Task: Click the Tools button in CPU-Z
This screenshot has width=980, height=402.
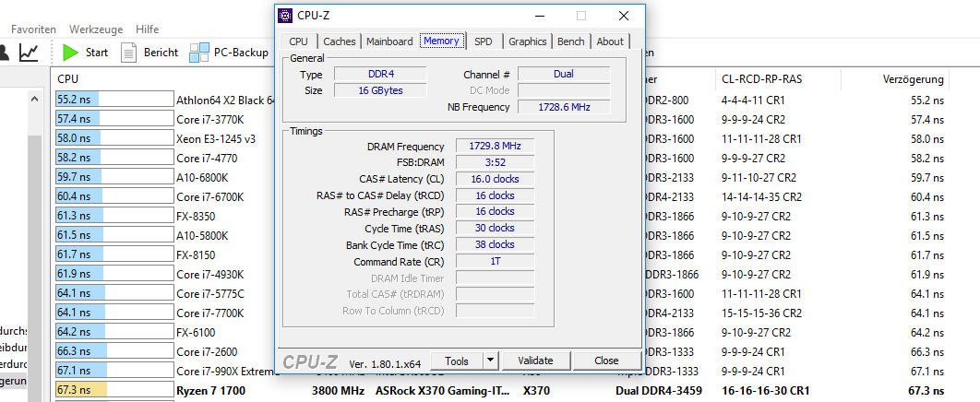Action: (x=457, y=361)
